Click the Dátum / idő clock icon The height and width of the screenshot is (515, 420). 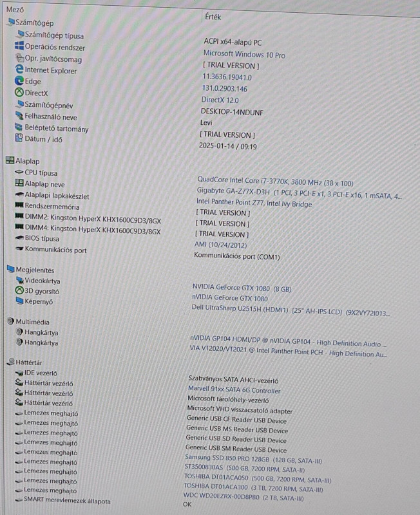[19, 138]
